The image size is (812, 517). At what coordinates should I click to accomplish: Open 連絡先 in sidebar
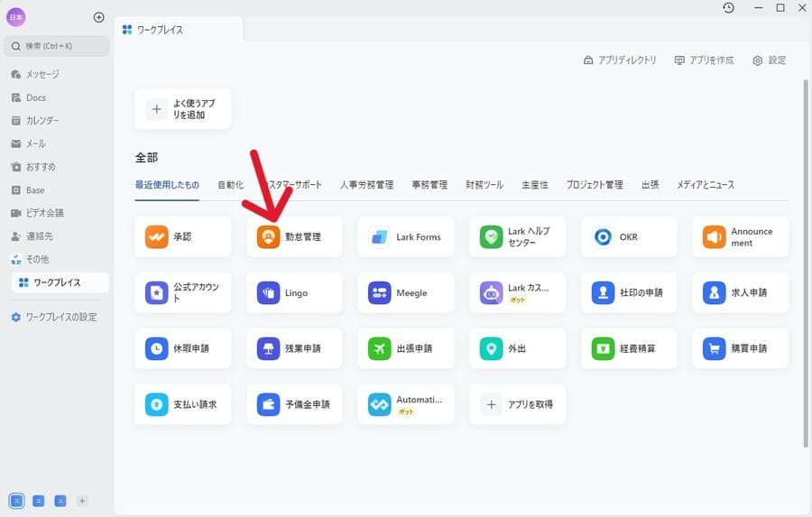coord(57,236)
